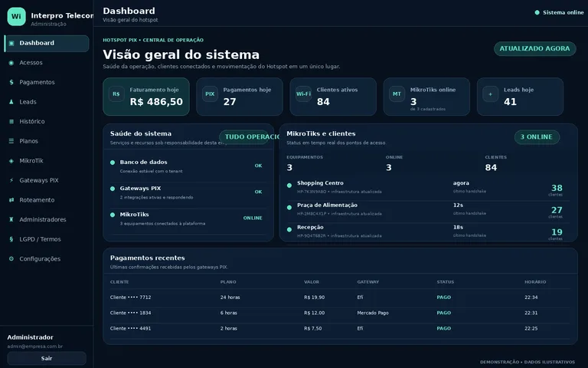Open the Roteamento menu item

point(47,200)
